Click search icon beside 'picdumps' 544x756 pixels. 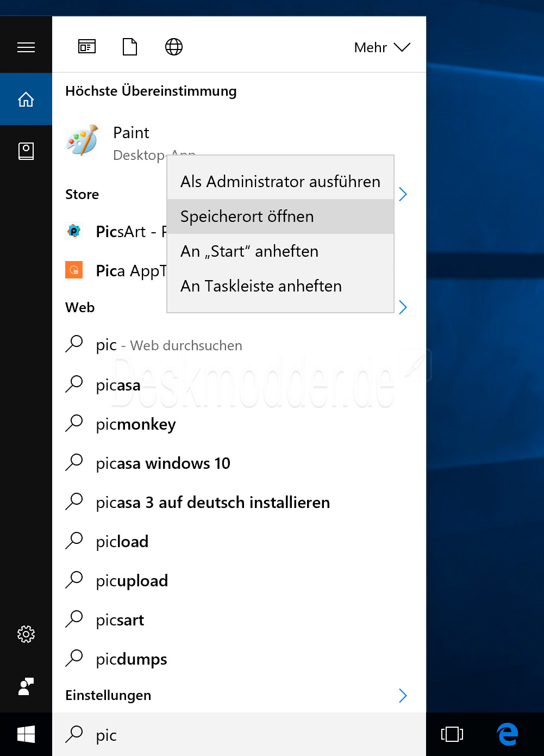[74, 659]
